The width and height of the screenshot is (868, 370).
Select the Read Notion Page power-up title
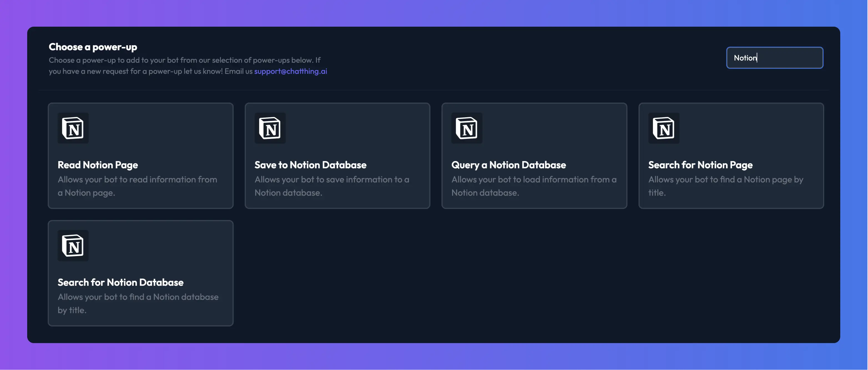98,165
